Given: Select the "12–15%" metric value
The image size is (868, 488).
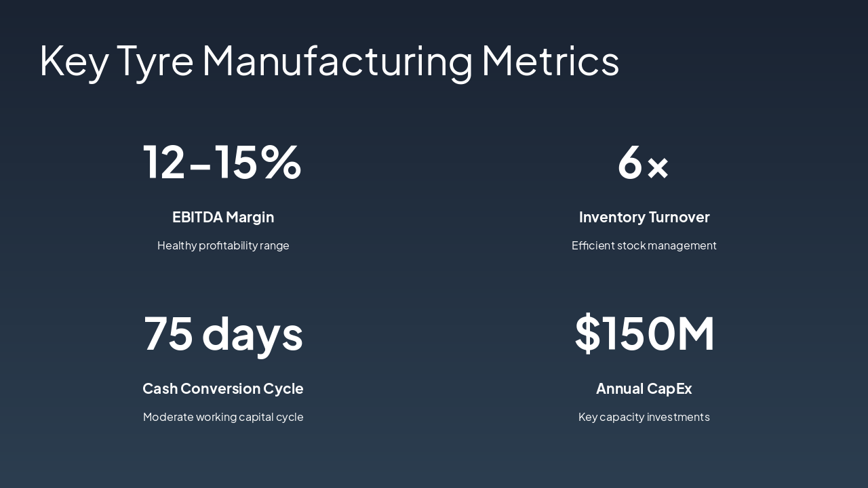Looking at the screenshot, I should pyautogui.click(x=222, y=163).
